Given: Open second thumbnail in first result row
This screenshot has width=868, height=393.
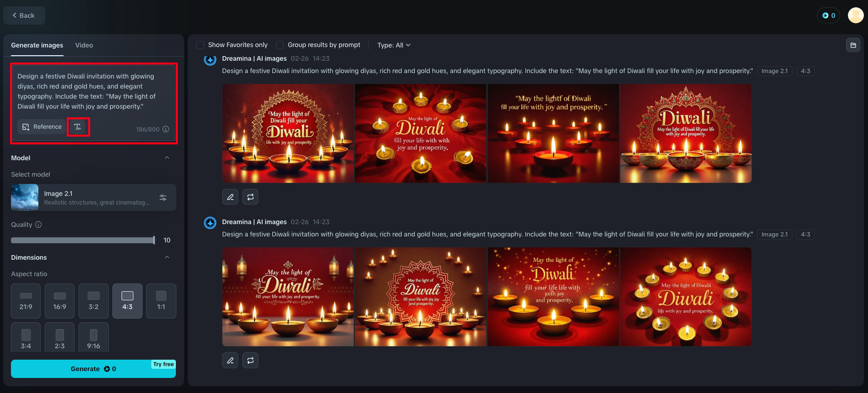Looking at the screenshot, I should 421,133.
